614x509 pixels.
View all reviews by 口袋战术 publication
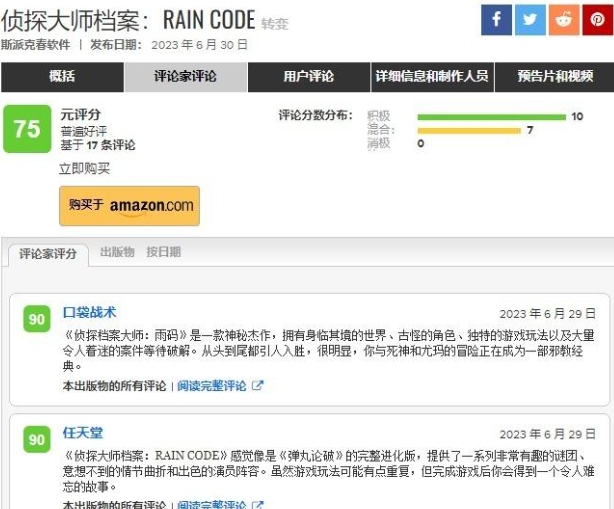(x=114, y=386)
